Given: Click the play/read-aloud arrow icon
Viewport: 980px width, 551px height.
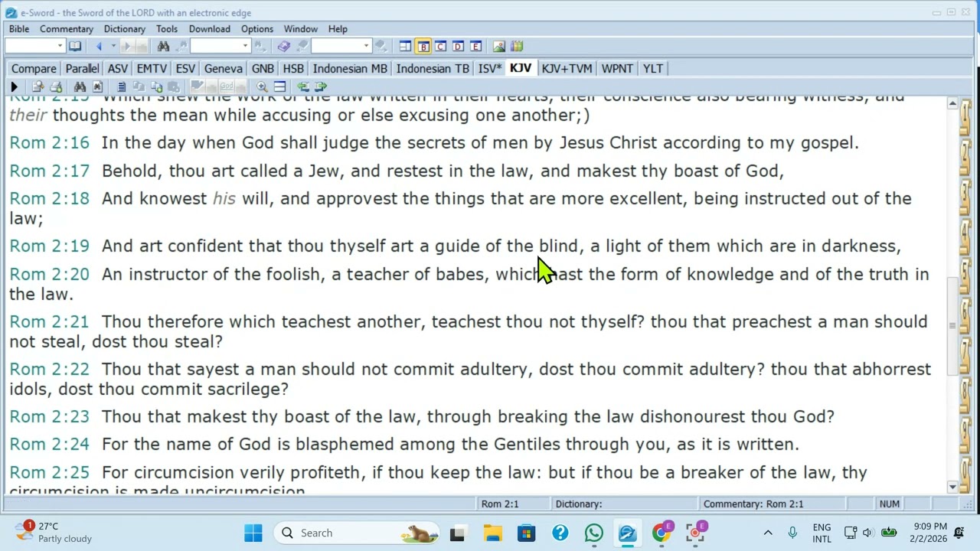Looking at the screenshot, I should (x=14, y=87).
